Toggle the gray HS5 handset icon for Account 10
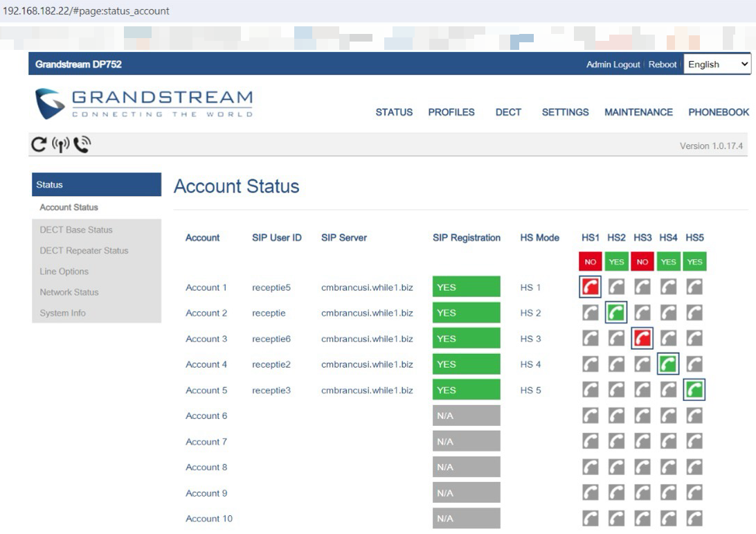Screen dimensions: 756x534 [x=694, y=518]
